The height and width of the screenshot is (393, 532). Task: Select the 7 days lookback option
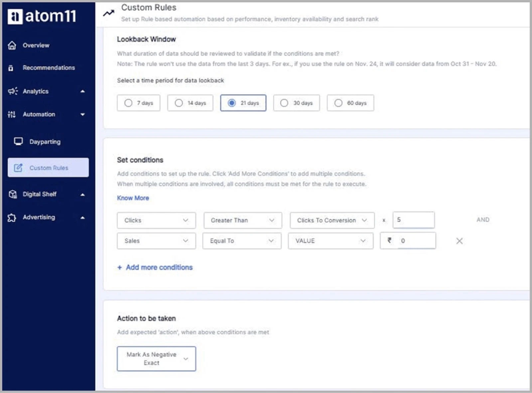138,103
